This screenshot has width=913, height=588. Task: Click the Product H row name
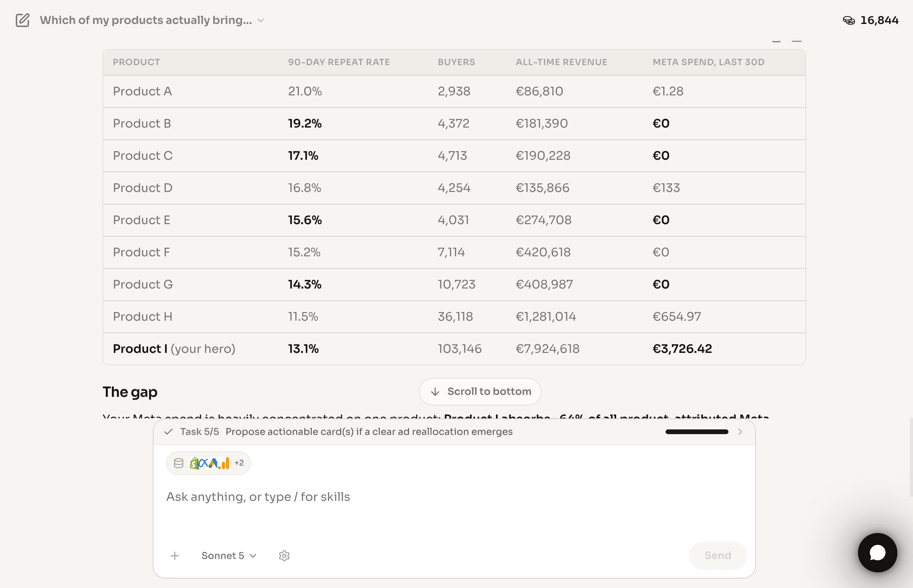click(143, 317)
